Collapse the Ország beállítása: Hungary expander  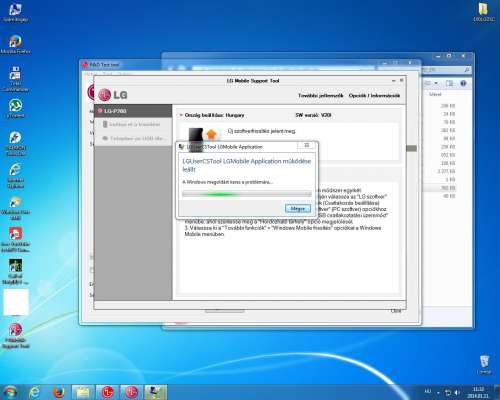click(181, 115)
